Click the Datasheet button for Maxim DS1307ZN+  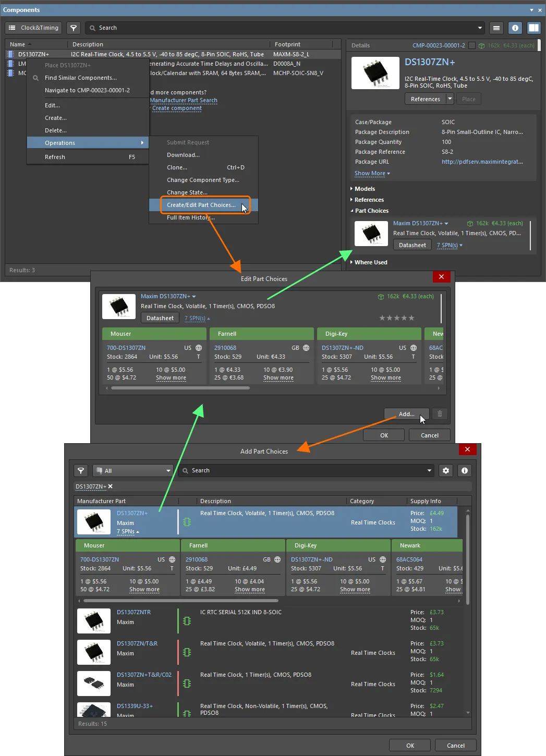point(412,245)
